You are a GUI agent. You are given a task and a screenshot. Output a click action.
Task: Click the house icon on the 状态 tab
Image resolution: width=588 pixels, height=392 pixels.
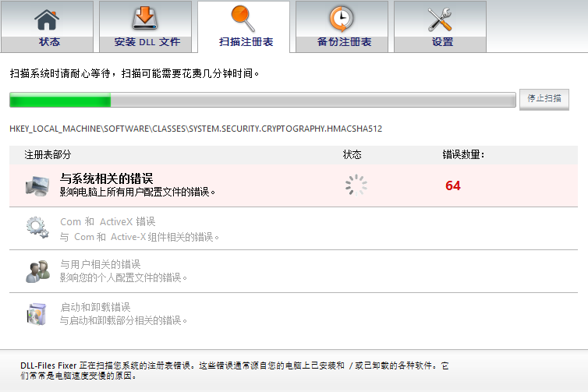(x=47, y=19)
